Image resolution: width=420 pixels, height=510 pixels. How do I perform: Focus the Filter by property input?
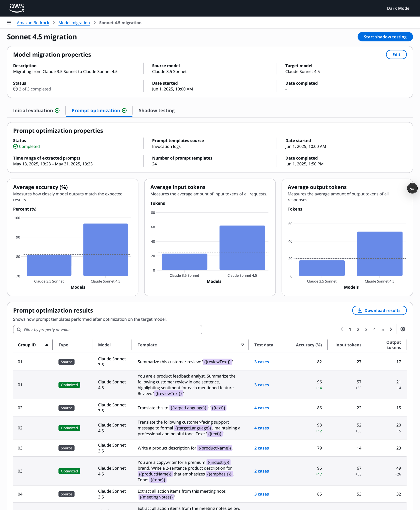pyautogui.click(x=107, y=330)
